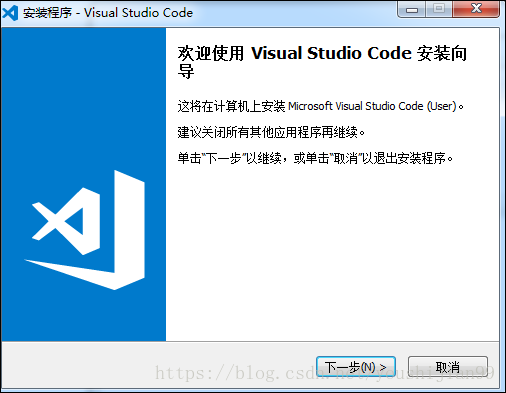The height and width of the screenshot is (393, 506).
Task: Minimize the installer window
Action: 411,9
